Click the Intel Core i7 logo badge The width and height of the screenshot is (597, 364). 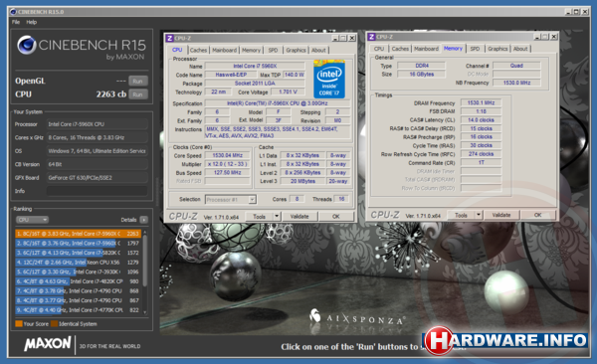329,80
